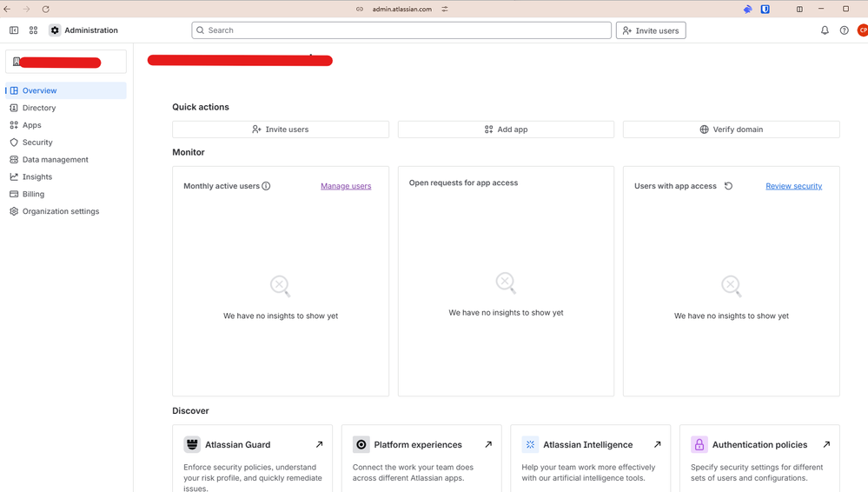Click into the Search field

(401, 30)
